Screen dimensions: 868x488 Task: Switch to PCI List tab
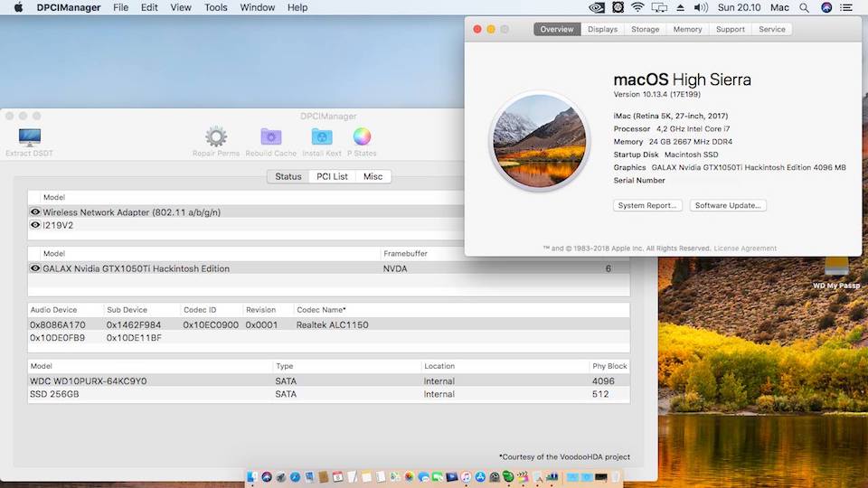(332, 176)
